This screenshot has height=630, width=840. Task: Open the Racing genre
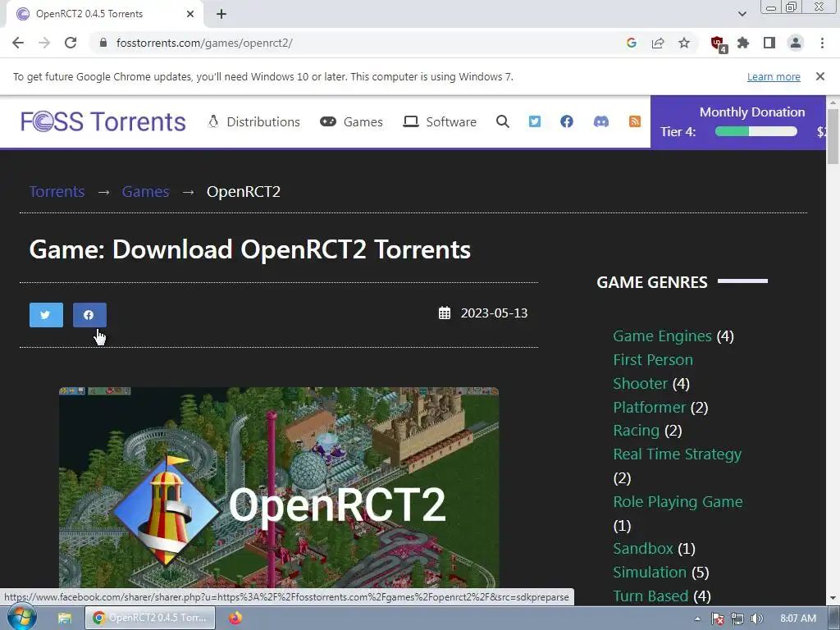[x=636, y=431]
